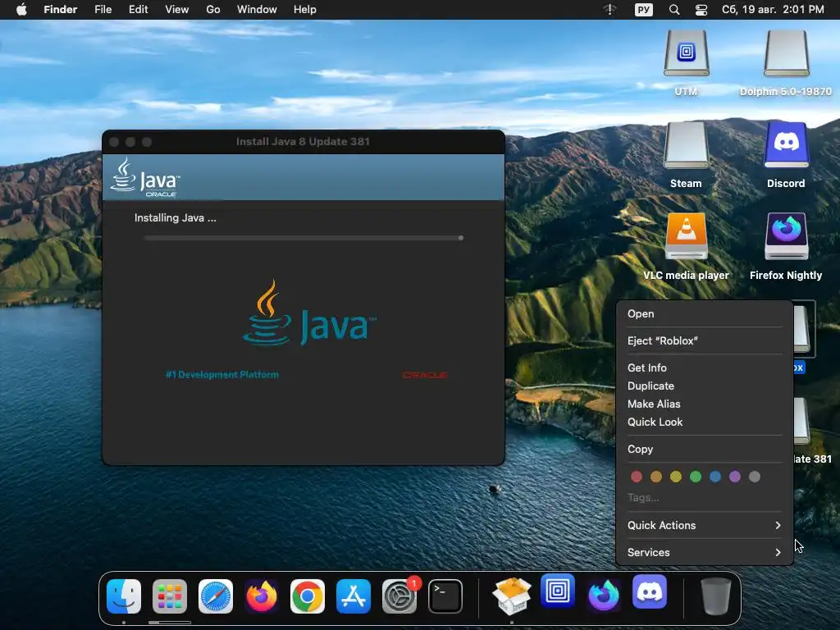Open Finder from the Dock
This screenshot has width=840, height=630.
coord(124,596)
